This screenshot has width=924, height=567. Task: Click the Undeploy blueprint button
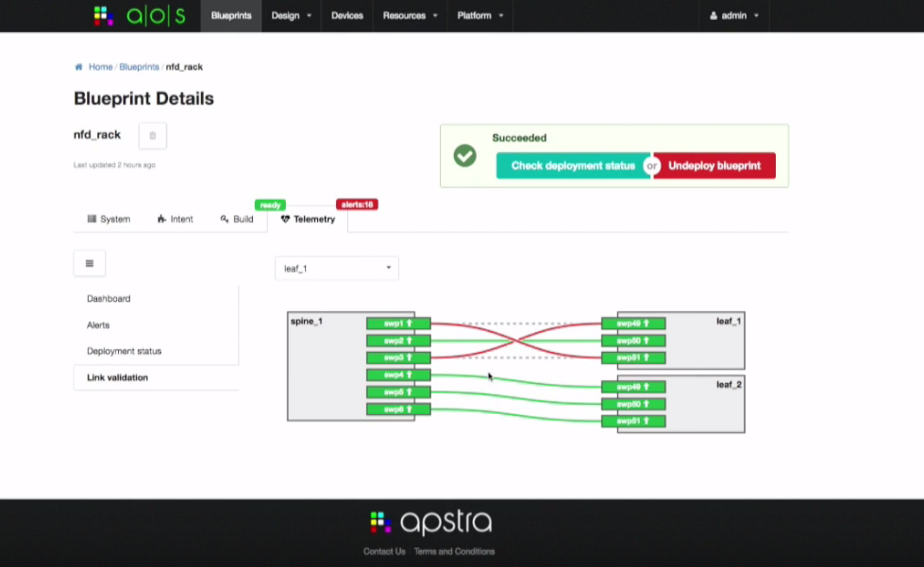(714, 166)
